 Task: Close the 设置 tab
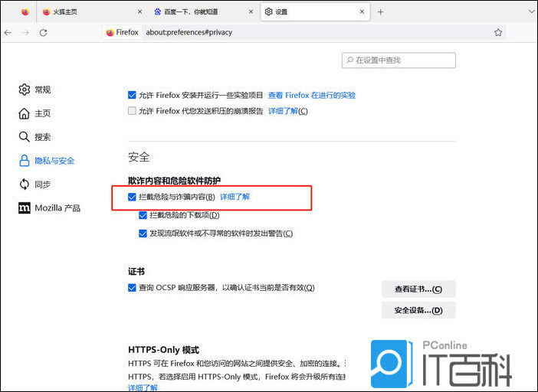click(x=362, y=12)
